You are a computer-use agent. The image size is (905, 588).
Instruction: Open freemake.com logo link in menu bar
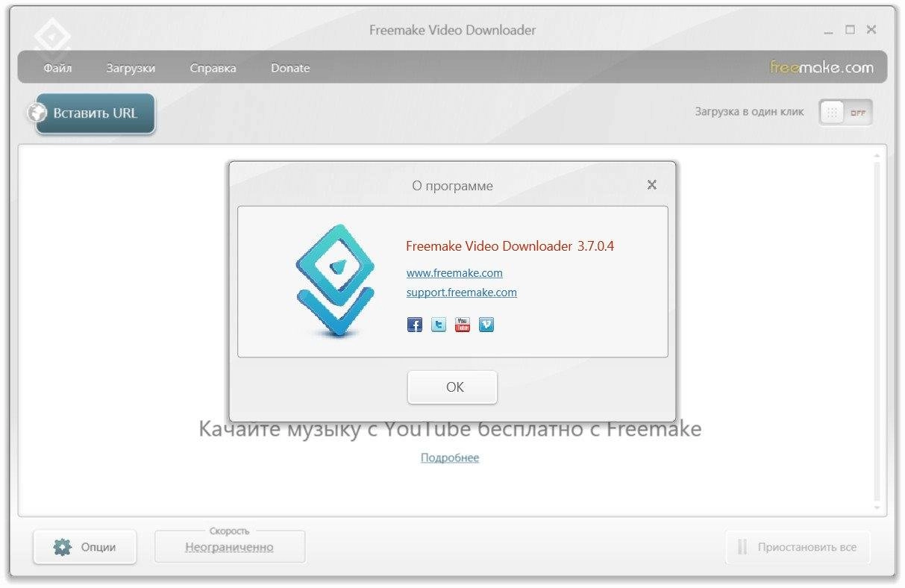(821, 68)
